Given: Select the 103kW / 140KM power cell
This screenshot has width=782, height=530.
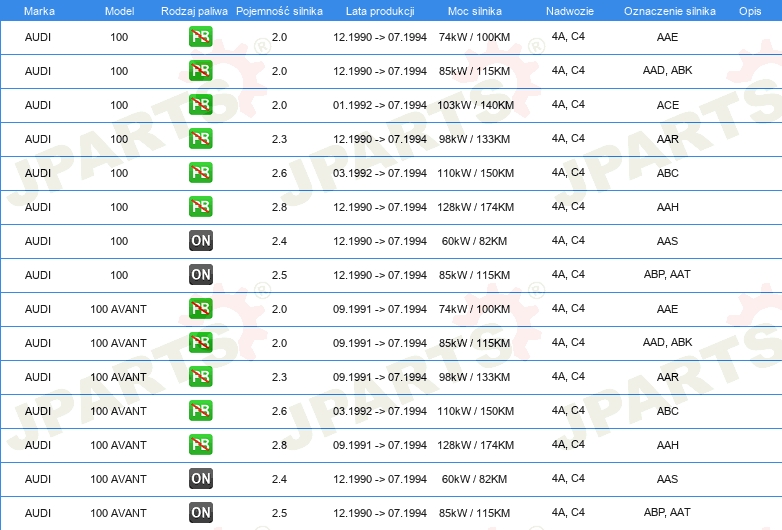Looking at the screenshot, I should tap(475, 105).
